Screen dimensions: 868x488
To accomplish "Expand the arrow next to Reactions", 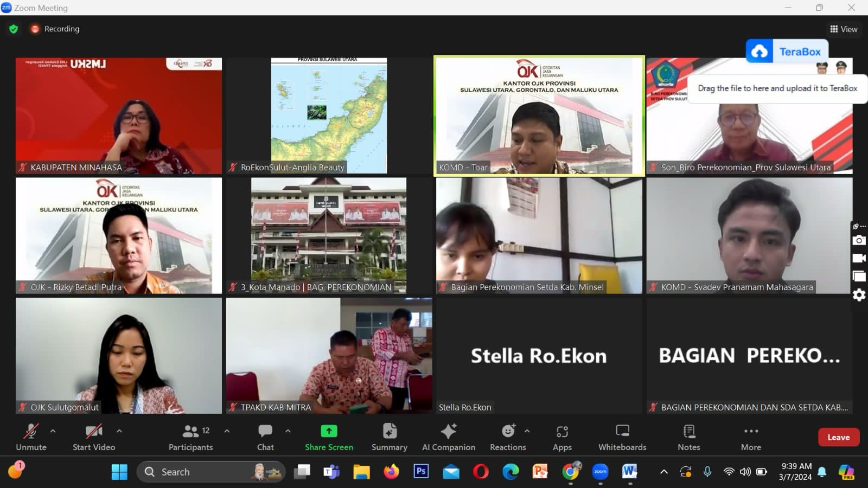I will 527,431.
